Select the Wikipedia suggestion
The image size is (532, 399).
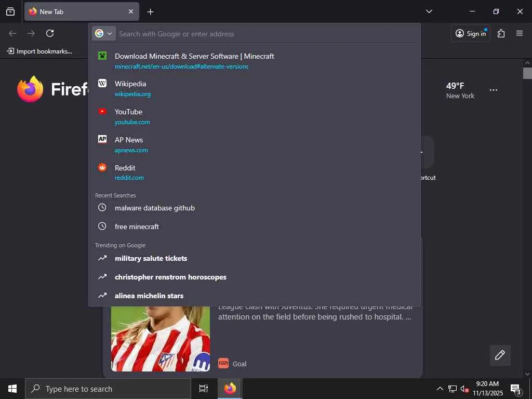point(255,88)
